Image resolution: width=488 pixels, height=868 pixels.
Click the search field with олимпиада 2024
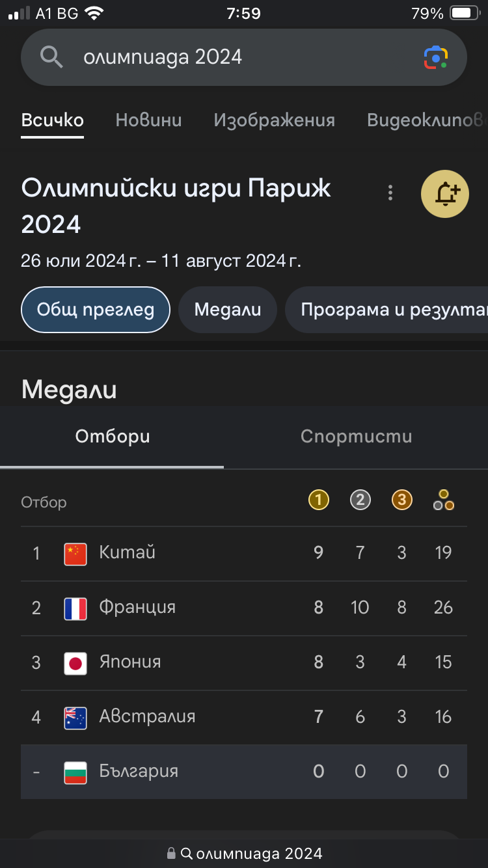coord(234,57)
